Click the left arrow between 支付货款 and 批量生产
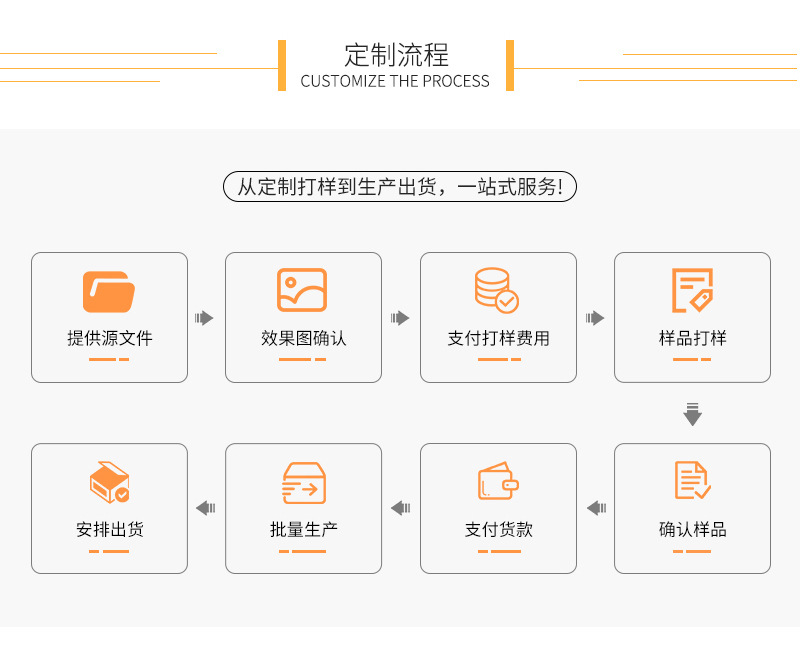Image resolution: width=800 pixels, height=658 pixels. [x=401, y=508]
